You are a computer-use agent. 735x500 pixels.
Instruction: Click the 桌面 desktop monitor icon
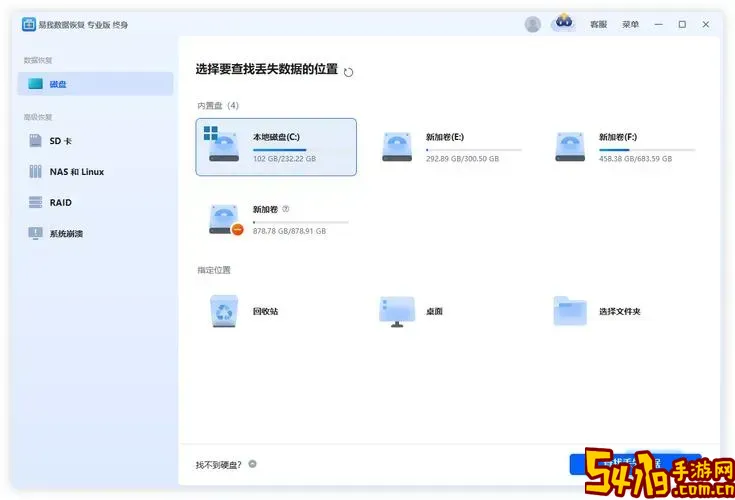397,311
